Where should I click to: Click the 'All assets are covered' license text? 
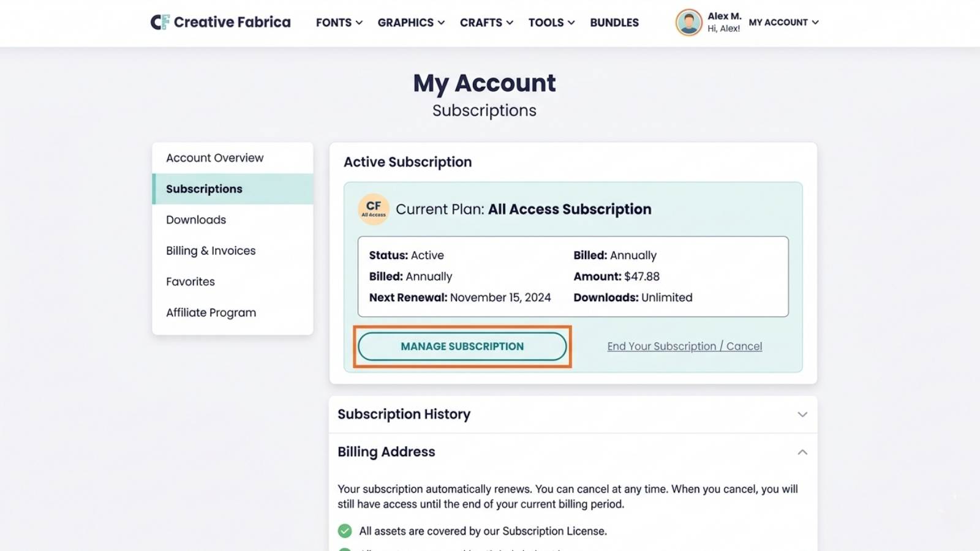(x=483, y=531)
